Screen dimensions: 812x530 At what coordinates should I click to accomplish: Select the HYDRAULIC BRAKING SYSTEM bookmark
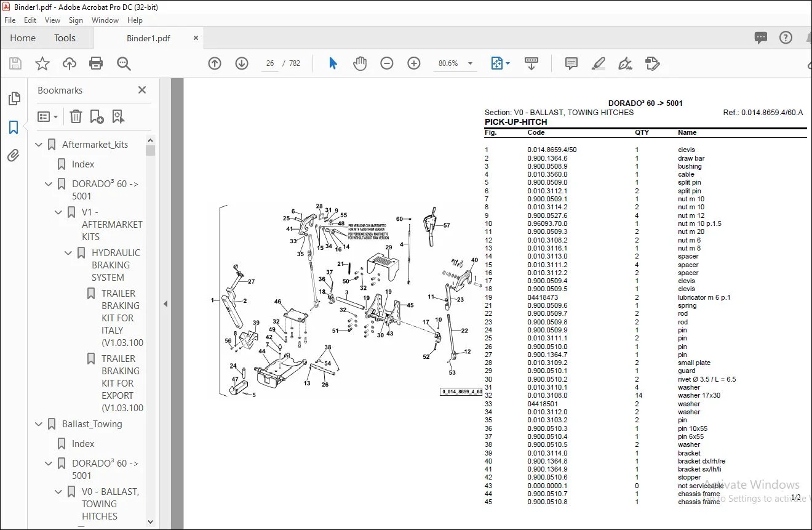tap(116, 265)
